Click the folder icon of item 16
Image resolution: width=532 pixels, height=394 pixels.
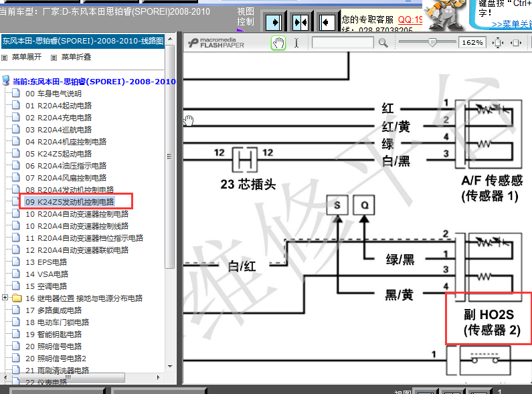click(x=17, y=298)
